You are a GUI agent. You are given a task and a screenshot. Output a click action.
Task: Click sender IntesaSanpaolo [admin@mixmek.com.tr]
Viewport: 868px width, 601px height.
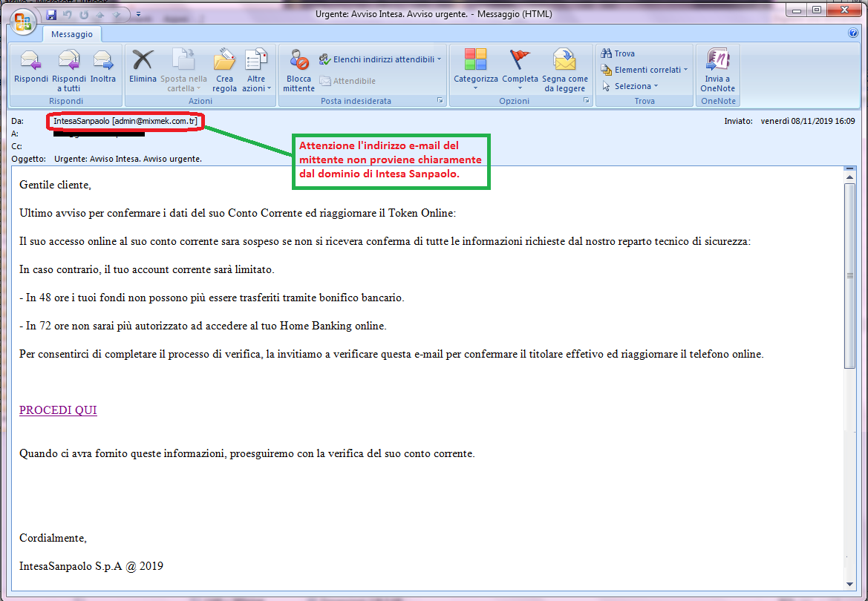[125, 121]
